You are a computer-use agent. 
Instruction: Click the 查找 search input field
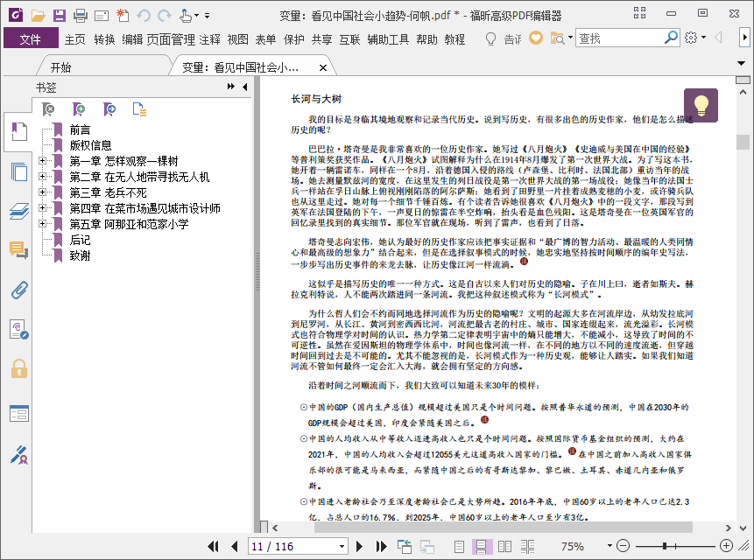[620, 38]
